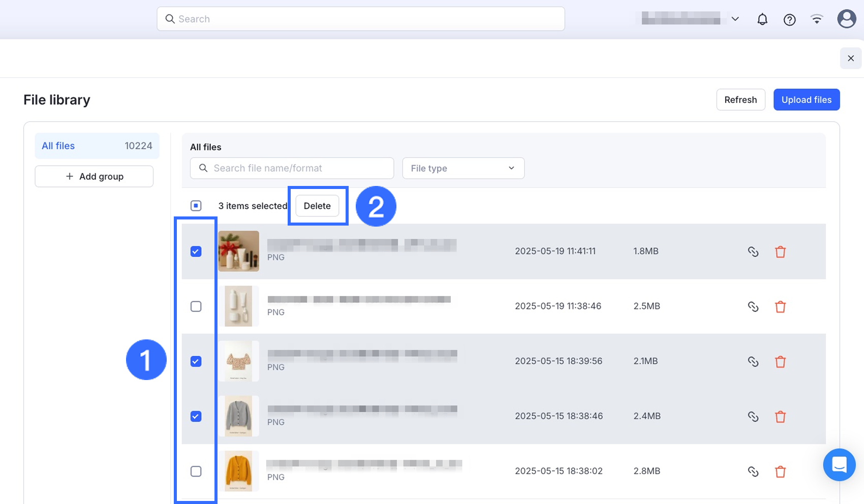The height and width of the screenshot is (504, 864).
Task: Copy link for the 2.1MB file
Action: point(753,361)
